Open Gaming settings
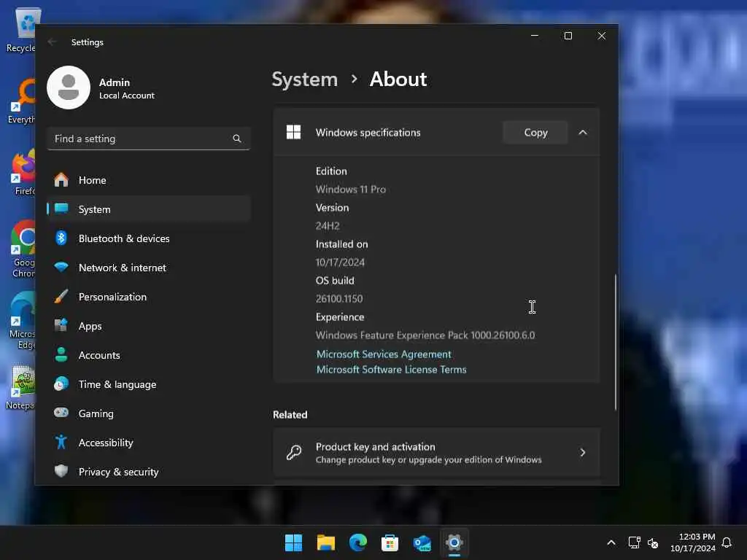 click(x=149, y=413)
